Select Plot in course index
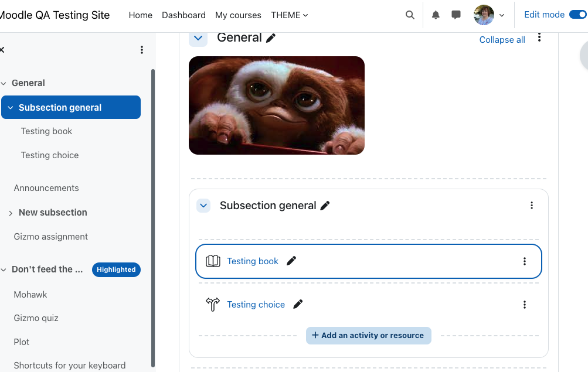 21,342
